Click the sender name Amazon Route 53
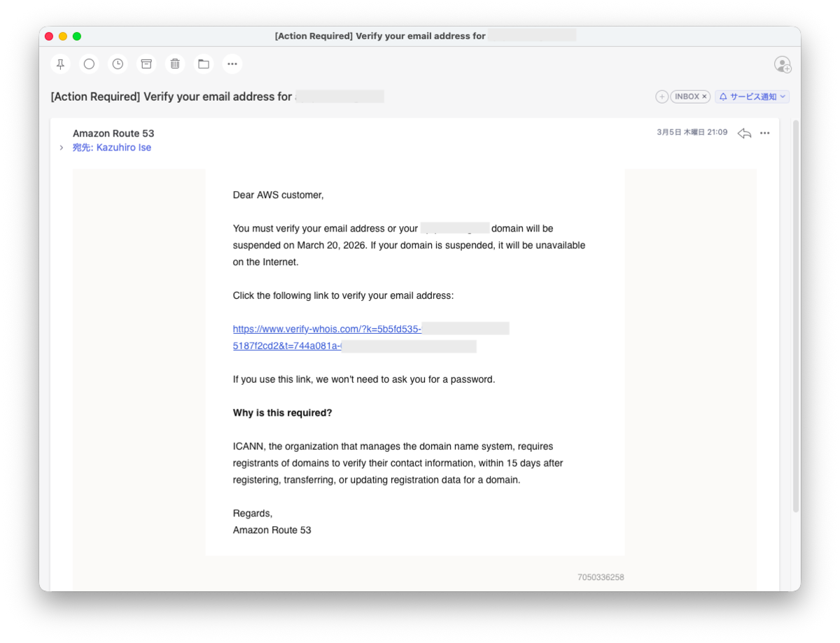 [x=113, y=133]
